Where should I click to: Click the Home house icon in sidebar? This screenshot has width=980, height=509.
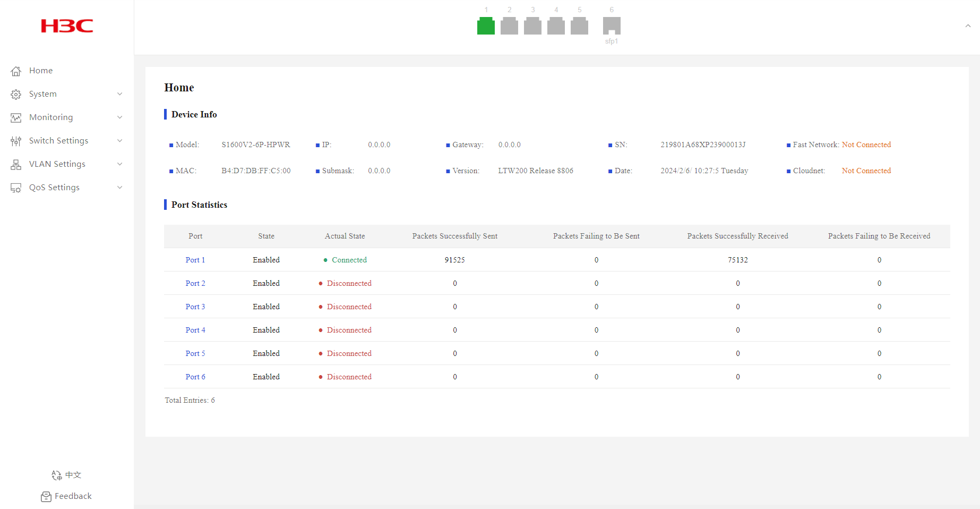pyautogui.click(x=16, y=71)
